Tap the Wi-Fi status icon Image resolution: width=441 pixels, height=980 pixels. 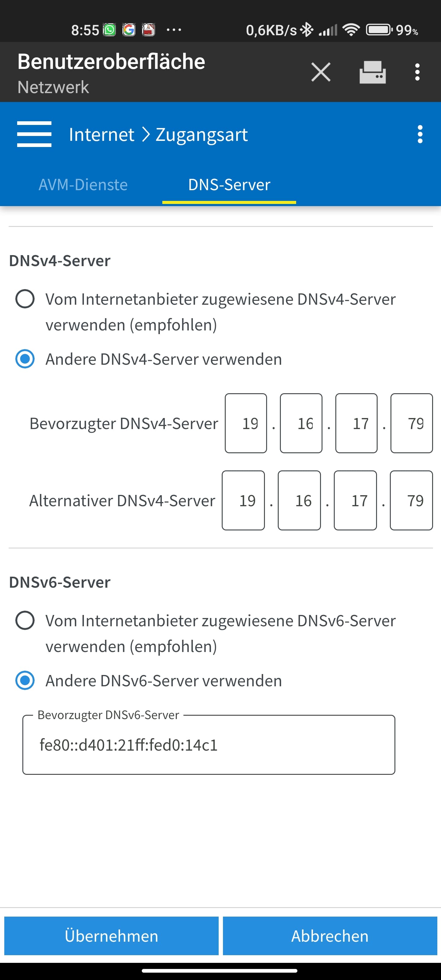click(351, 30)
